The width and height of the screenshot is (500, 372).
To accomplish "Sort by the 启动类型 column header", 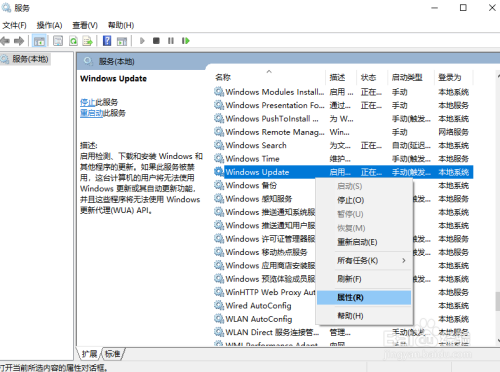I will 411,77.
